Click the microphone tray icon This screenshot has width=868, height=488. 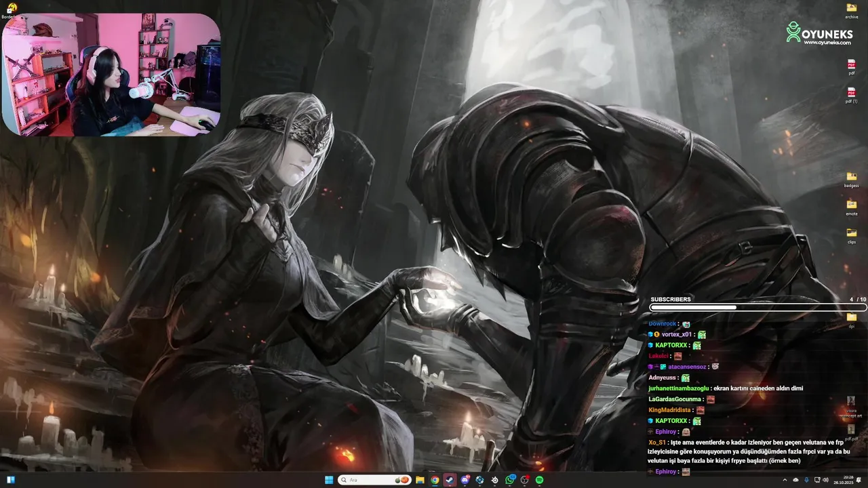click(806, 480)
